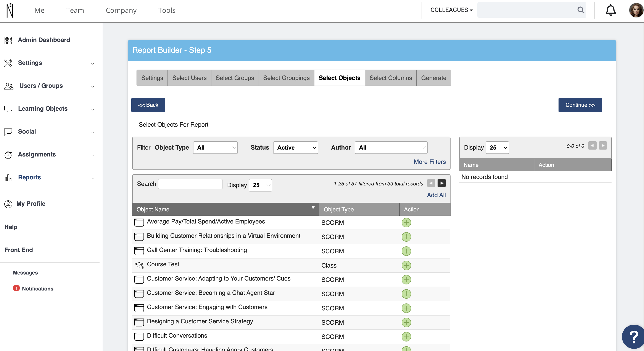644x351 pixels.
Task: Focus the top colleagues search box
Action: point(531,10)
